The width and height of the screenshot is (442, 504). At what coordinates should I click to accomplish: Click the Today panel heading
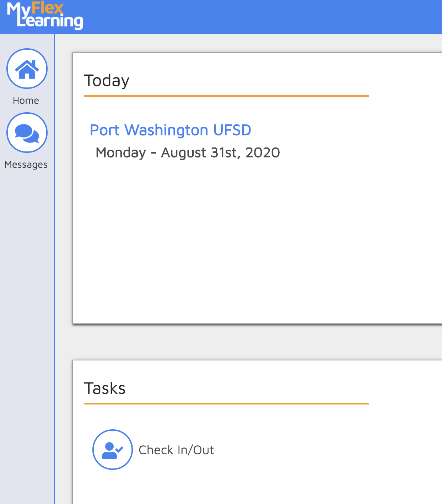pyautogui.click(x=107, y=80)
